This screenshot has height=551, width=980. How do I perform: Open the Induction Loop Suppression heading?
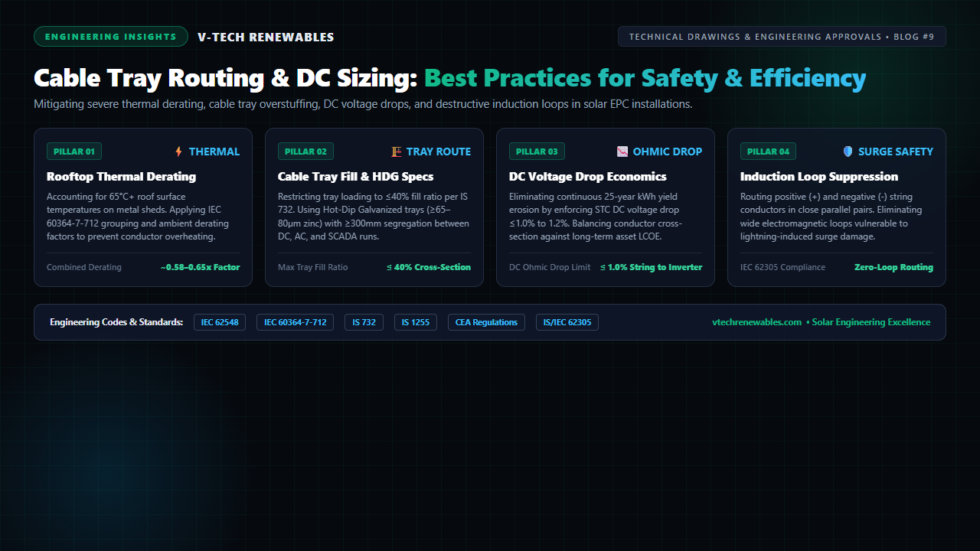click(819, 177)
